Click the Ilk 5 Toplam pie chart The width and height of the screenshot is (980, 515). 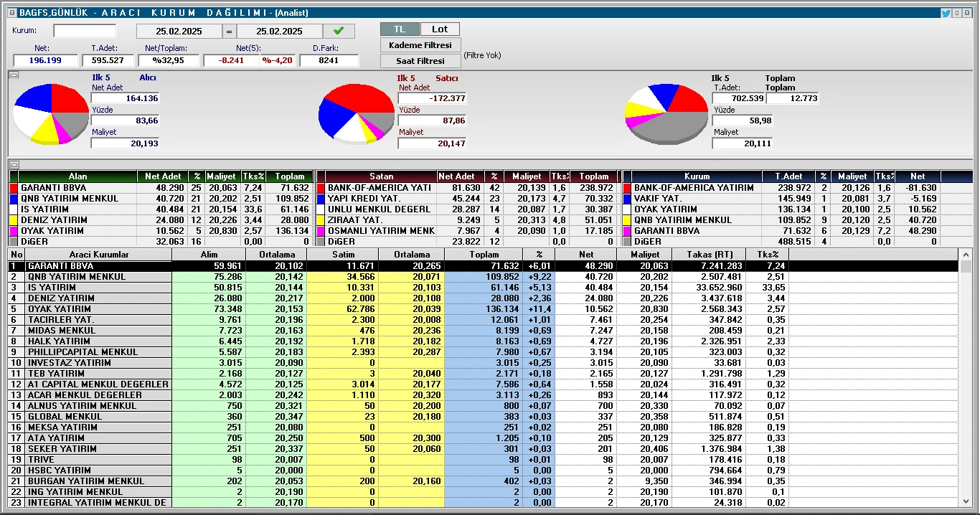pos(666,113)
